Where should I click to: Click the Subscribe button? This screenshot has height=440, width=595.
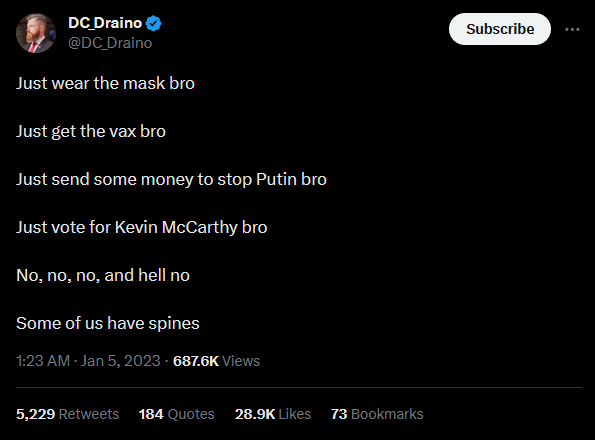(x=500, y=29)
